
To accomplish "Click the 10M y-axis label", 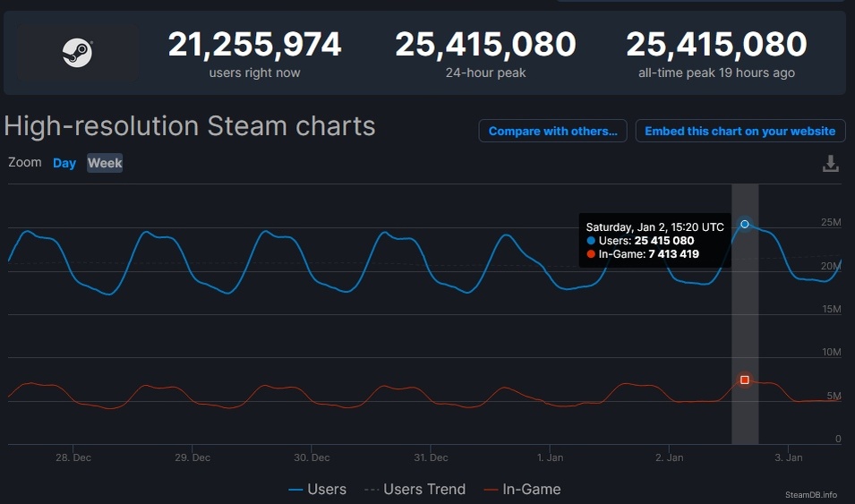I will pyautogui.click(x=831, y=352).
